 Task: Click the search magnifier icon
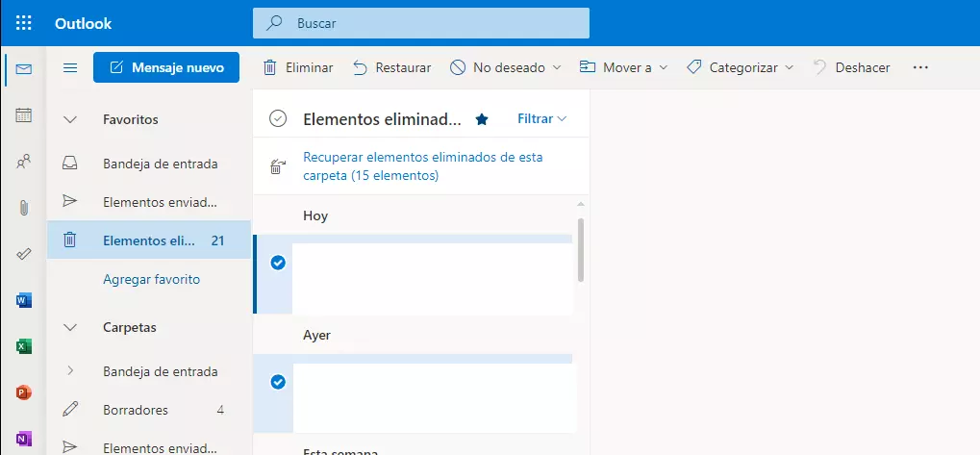(274, 23)
